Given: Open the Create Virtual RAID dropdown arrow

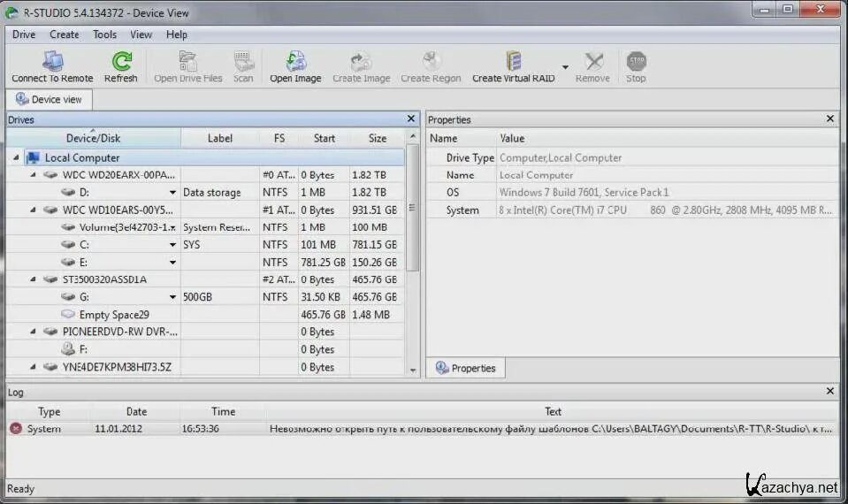Looking at the screenshot, I should [565, 67].
